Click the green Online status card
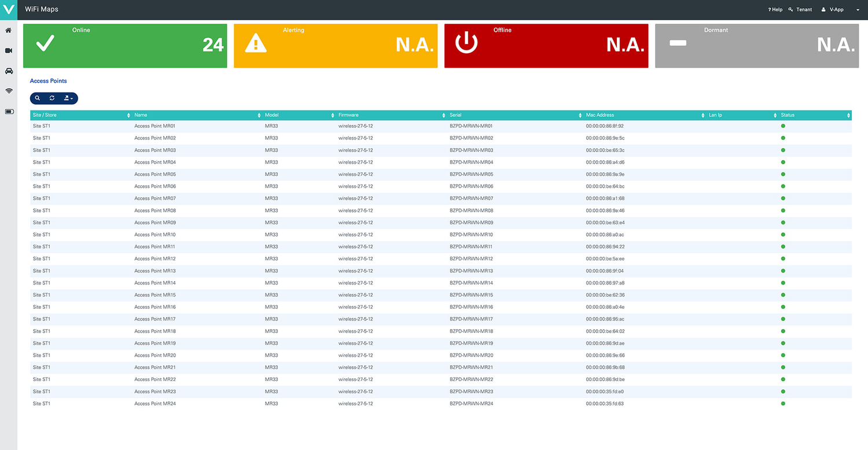The width and height of the screenshot is (868, 450). point(124,47)
